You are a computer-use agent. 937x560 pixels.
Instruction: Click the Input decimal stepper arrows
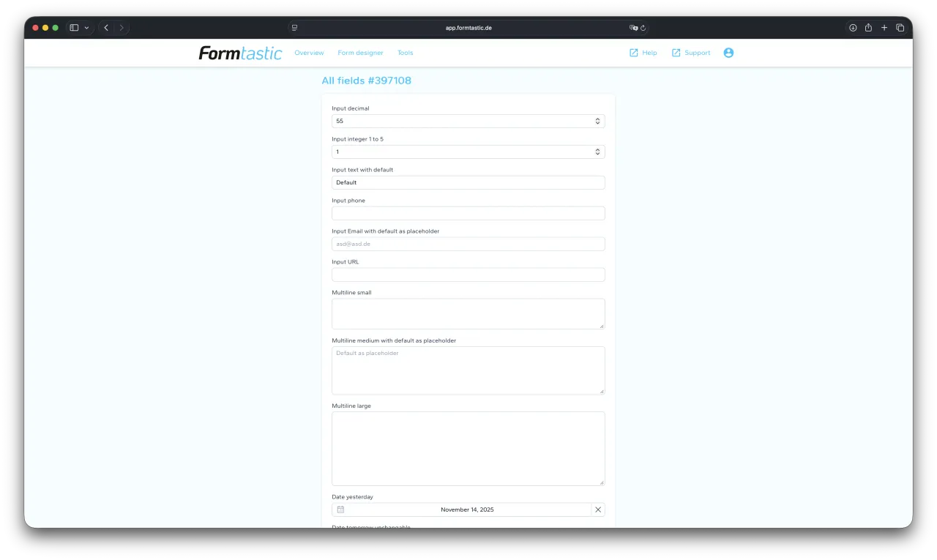point(597,121)
